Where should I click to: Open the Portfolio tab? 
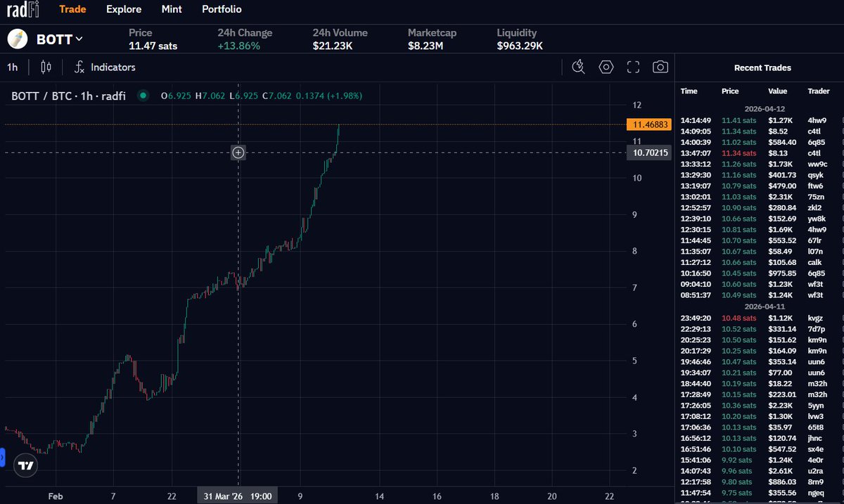point(222,9)
